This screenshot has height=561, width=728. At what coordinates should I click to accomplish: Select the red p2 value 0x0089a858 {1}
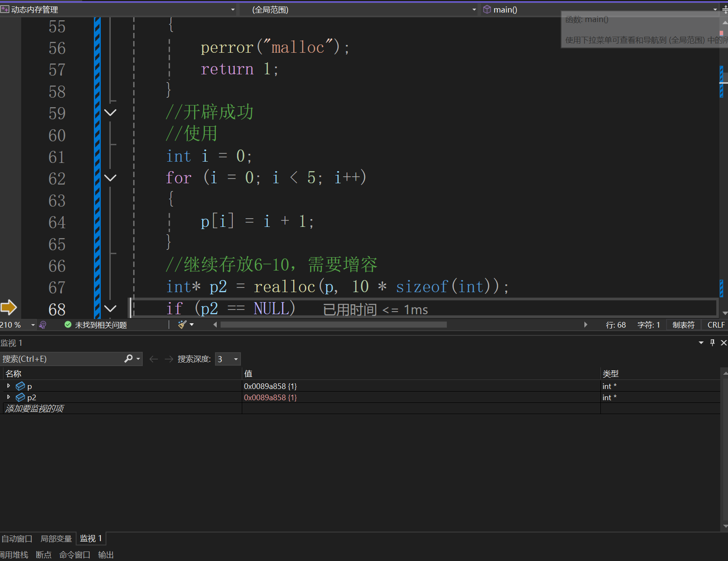click(270, 397)
